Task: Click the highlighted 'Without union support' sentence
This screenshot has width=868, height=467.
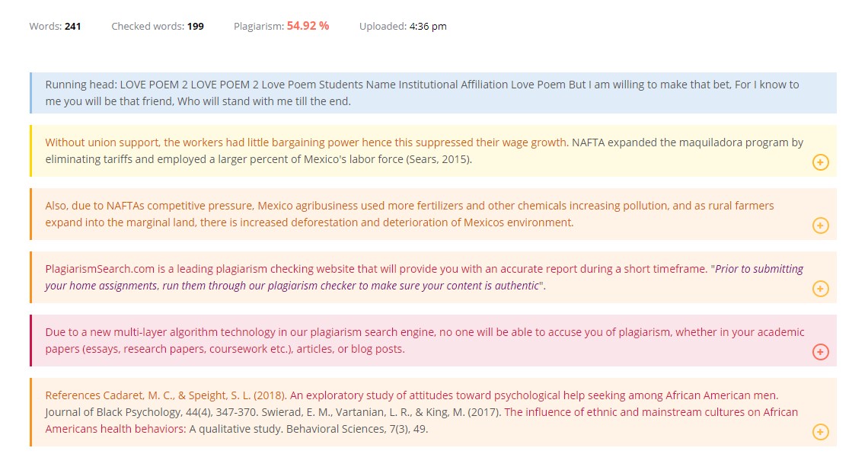Action: [x=307, y=142]
